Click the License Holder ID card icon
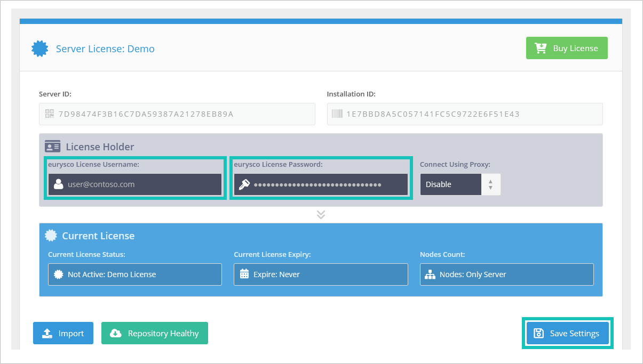This screenshot has height=364, width=643. click(x=52, y=147)
